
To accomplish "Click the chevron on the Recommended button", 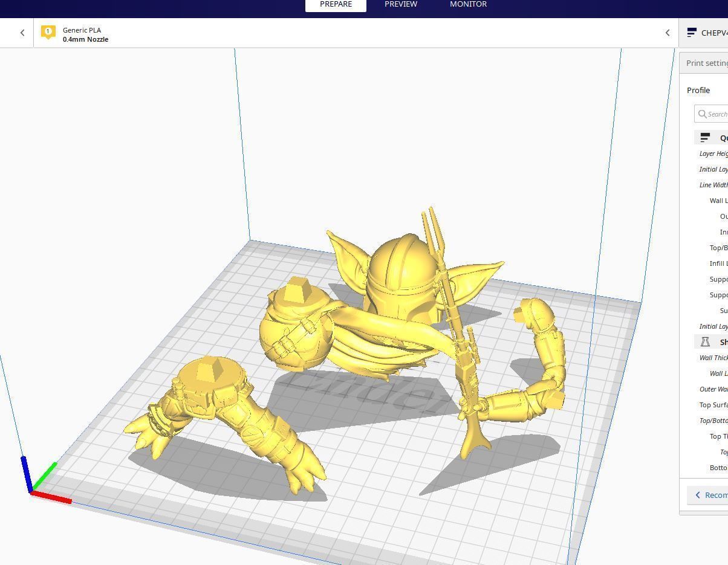I will coord(698,495).
